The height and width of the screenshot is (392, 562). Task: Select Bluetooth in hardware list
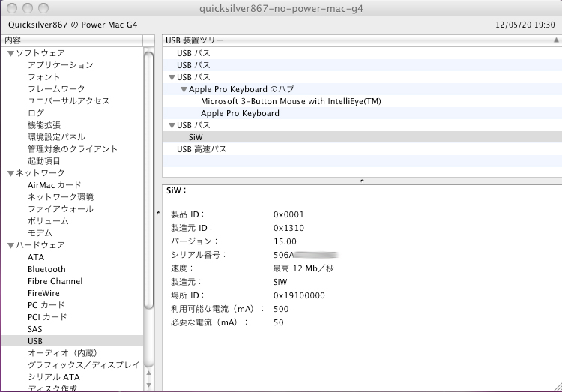pyautogui.click(x=46, y=269)
